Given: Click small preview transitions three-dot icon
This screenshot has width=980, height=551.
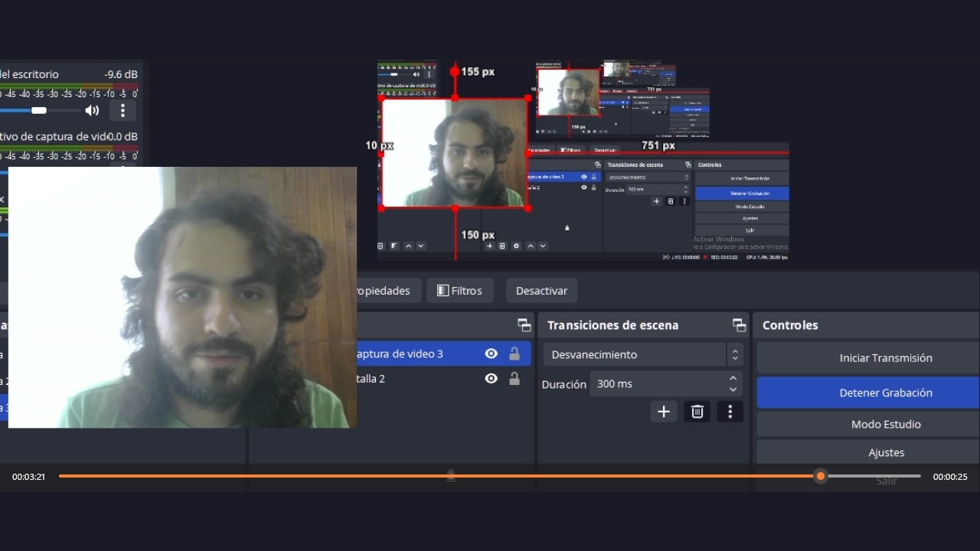Looking at the screenshot, I should 684,201.
